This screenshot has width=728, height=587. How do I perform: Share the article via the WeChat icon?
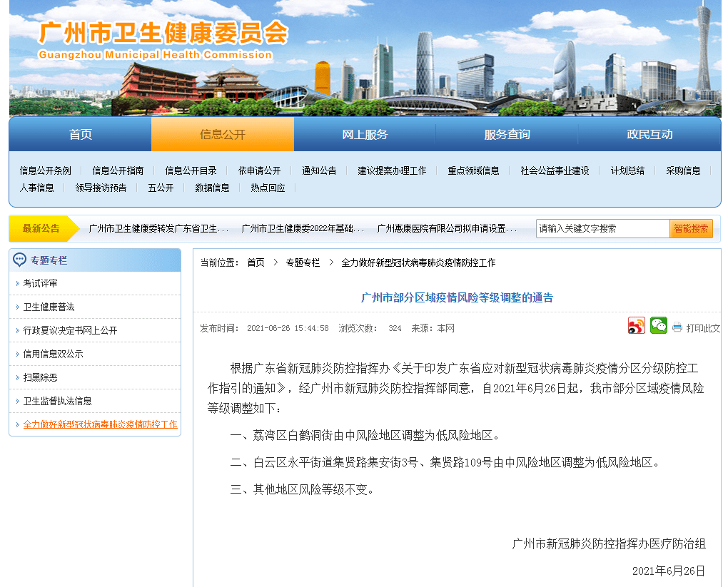tap(659, 325)
